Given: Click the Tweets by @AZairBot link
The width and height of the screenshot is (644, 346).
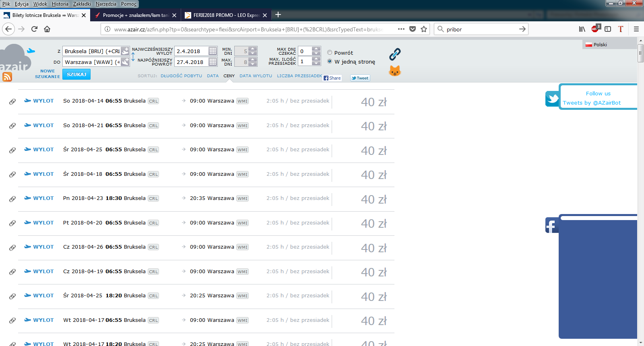Looking at the screenshot, I should (592, 103).
